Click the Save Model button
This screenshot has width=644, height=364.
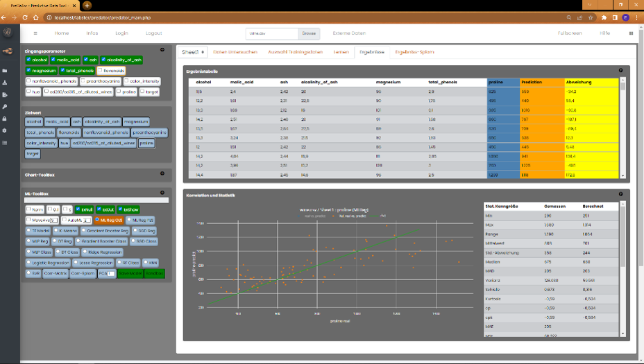(x=130, y=273)
